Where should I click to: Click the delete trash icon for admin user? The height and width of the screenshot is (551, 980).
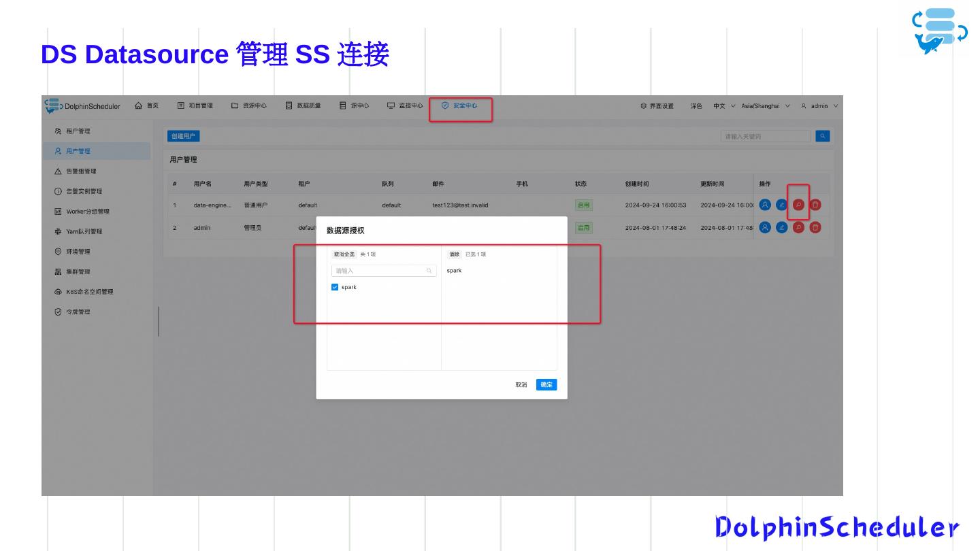(815, 228)
